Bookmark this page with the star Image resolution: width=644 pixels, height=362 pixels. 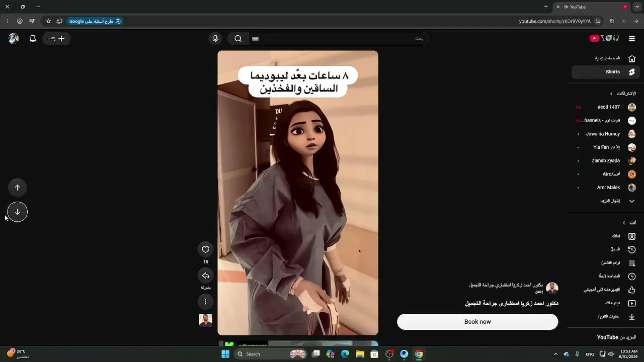click(49, 21)
